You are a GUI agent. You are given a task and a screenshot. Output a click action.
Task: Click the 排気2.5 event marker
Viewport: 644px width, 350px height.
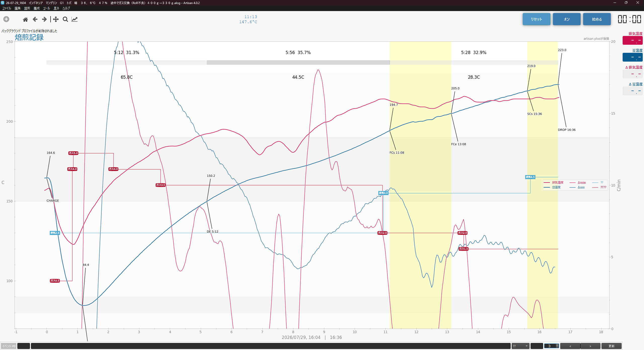point(55,233)
